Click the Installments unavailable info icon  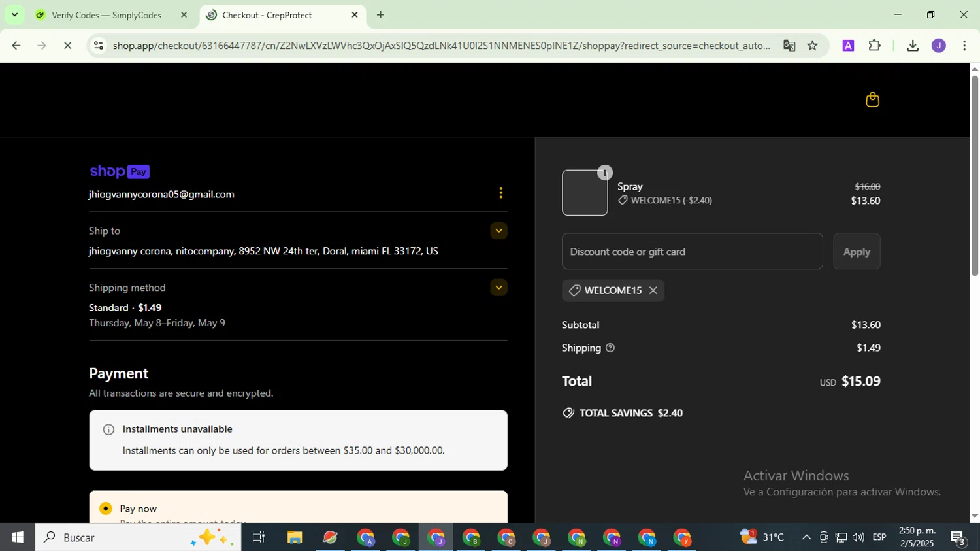tap(108, 429)
